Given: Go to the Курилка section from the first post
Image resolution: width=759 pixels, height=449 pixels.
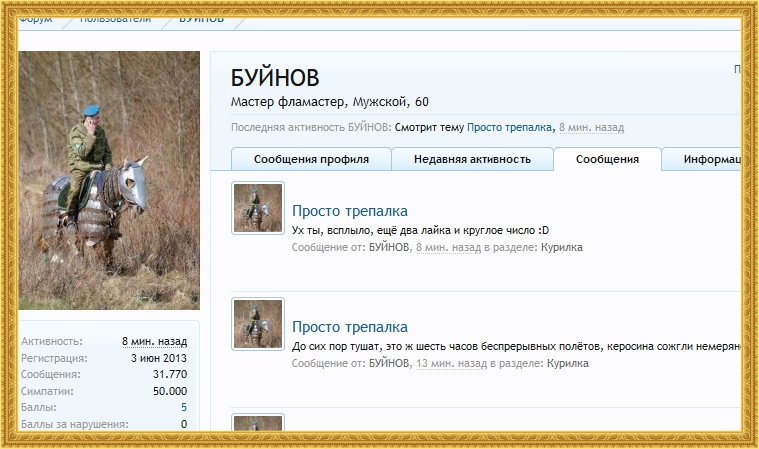Looking at the screenshot, I should pyautogui.click(x=561, y=247).
